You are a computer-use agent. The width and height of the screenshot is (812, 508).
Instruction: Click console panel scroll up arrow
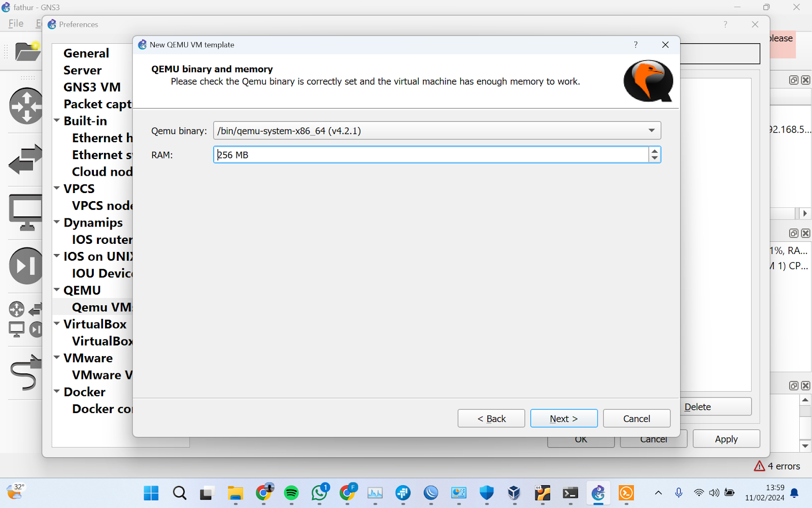805,400
